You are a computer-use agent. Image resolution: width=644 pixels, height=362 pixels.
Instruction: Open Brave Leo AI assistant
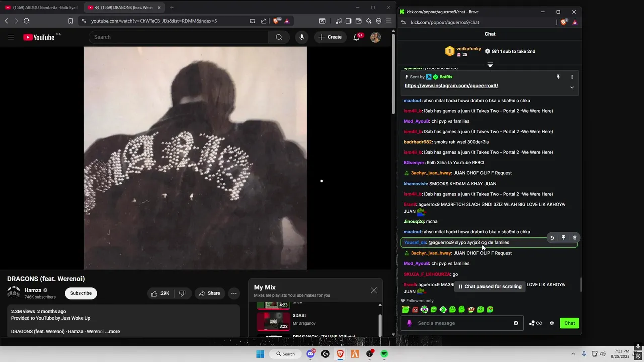coord(368,21)
